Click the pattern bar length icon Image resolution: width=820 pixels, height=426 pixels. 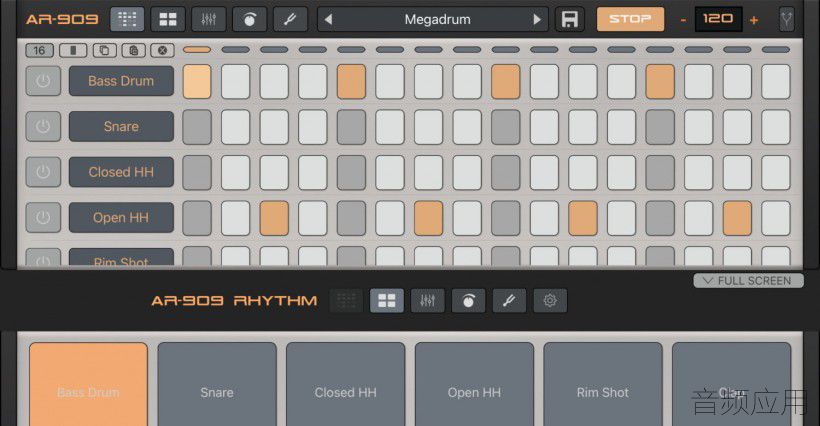point(73,51)
